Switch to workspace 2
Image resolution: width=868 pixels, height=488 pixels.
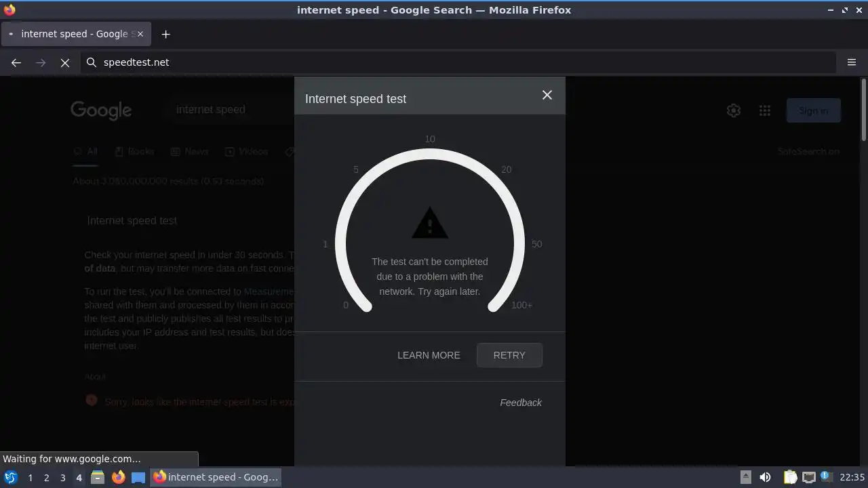pyautogui.click(x=46, y=478)
